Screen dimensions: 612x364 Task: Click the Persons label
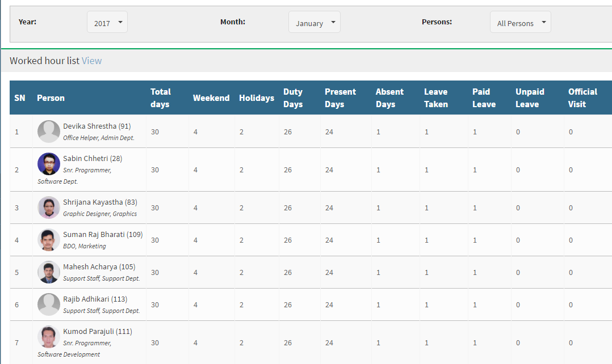(x=437, y=22)
